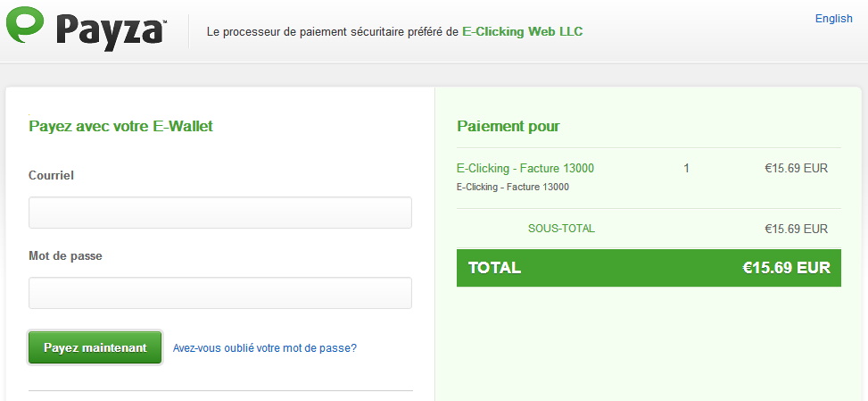Click the green E-Clicking - Facture 13000 item title
This screenshot has height=401, width=868.
[525, 168]
